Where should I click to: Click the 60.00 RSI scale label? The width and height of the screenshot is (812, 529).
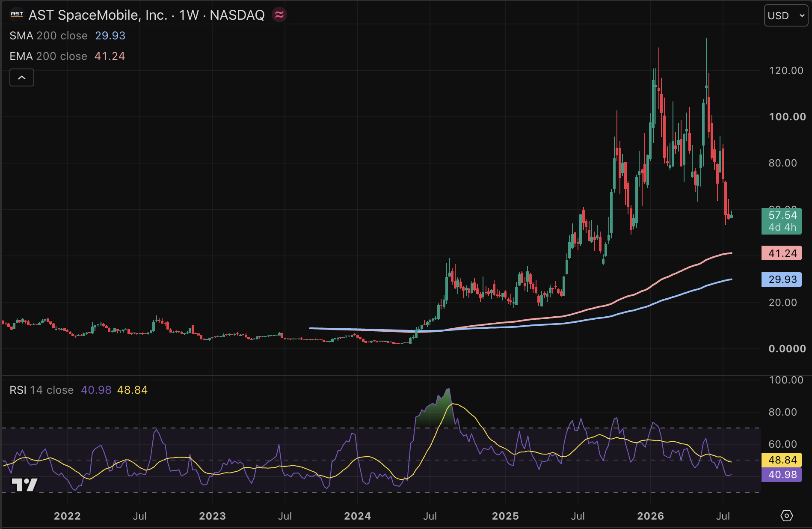click(783, 444)
